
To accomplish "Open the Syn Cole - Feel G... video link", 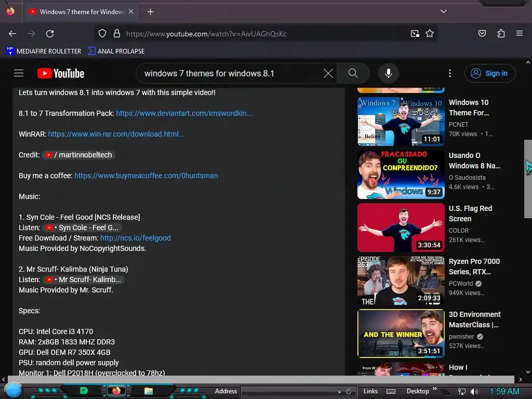I will [x=82, y=228].
